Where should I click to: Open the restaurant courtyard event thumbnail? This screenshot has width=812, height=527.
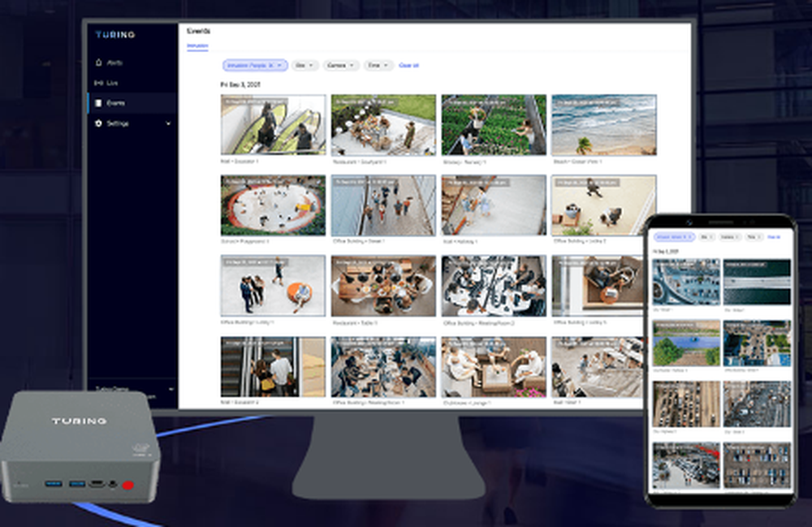point(383,125)
